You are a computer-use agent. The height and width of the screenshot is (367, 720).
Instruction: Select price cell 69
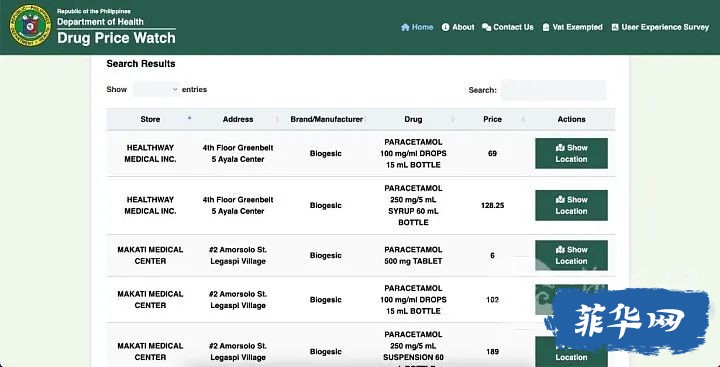click(492, 153)
